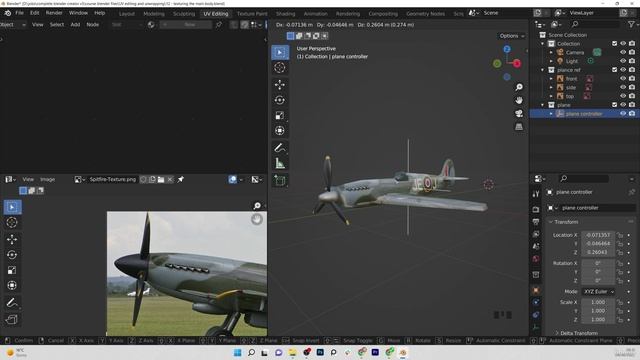640x360 pixels.
Task: Open Windows Start button on taskbar
Action: coord(237,352)
